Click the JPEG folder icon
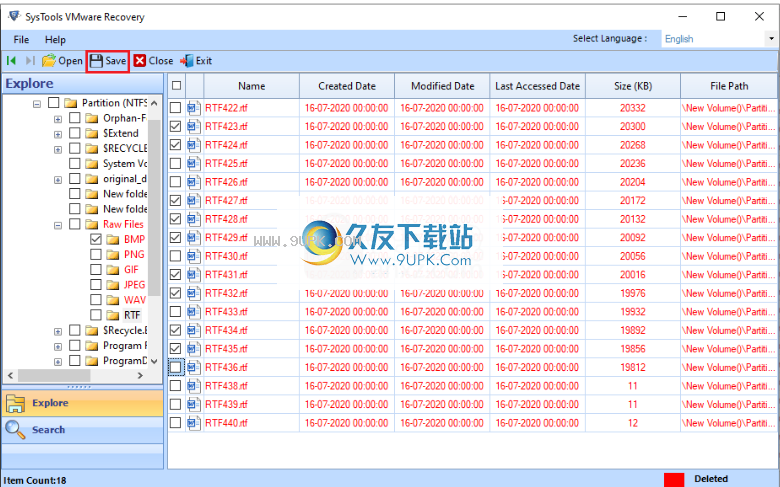 [113, 285]
